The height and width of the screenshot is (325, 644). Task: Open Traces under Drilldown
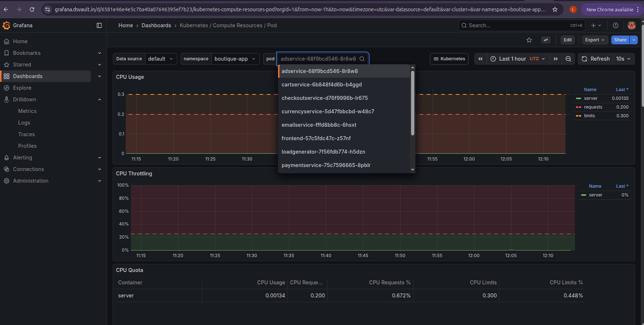(27, 134)
